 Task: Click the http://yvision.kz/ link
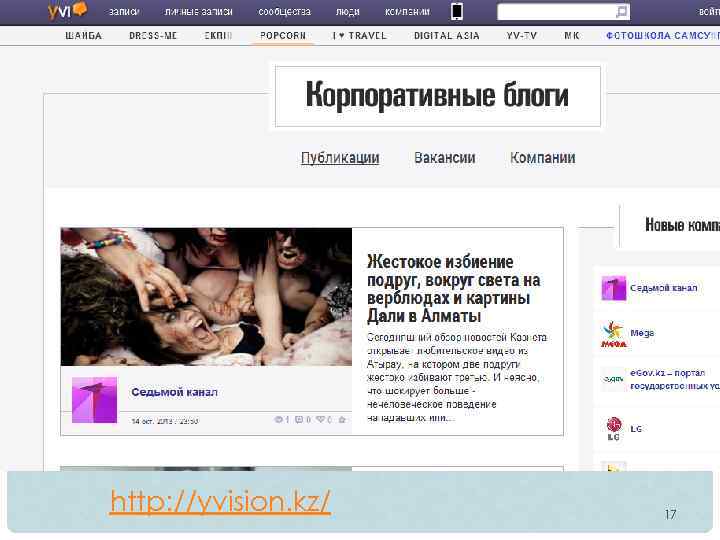[x=220, y=501]
